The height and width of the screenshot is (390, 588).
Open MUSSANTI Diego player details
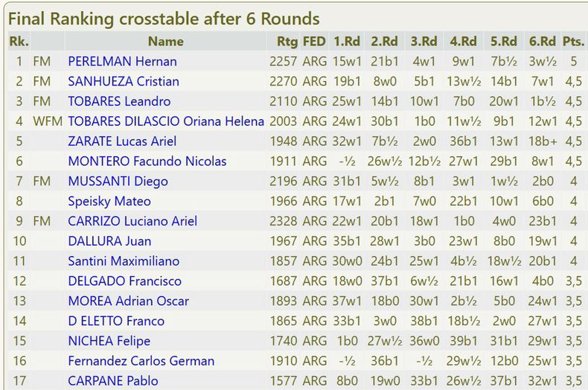[118, 181]
